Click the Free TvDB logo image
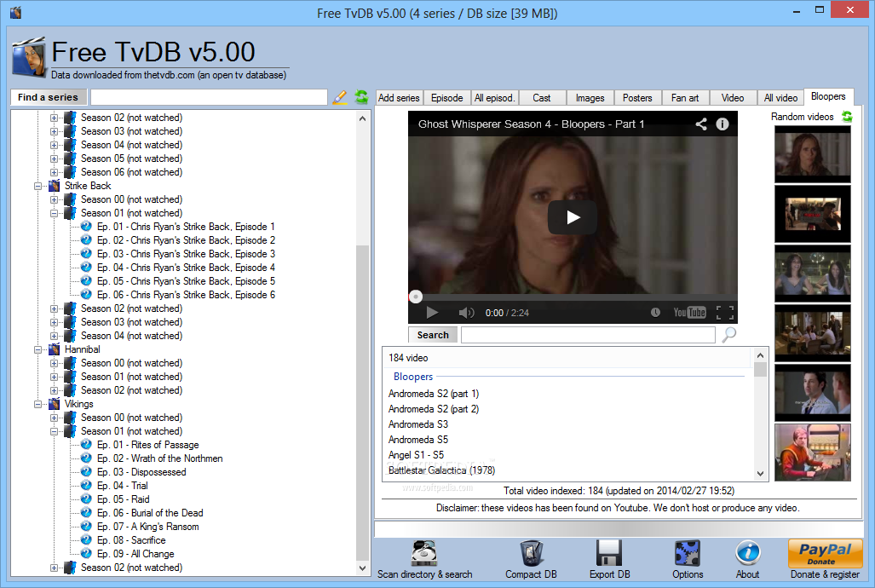Image resolution: width=875 pixels, height=588 pixels. tap(29, 57)
